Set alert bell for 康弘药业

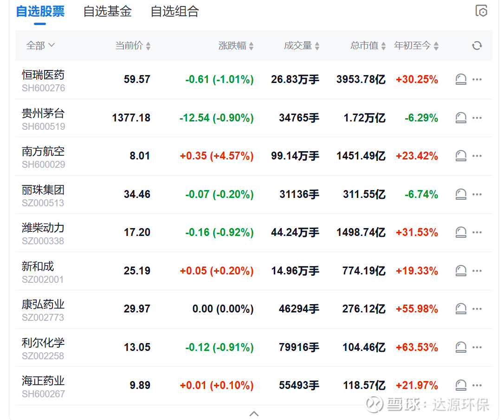click(x=461, y=309)
